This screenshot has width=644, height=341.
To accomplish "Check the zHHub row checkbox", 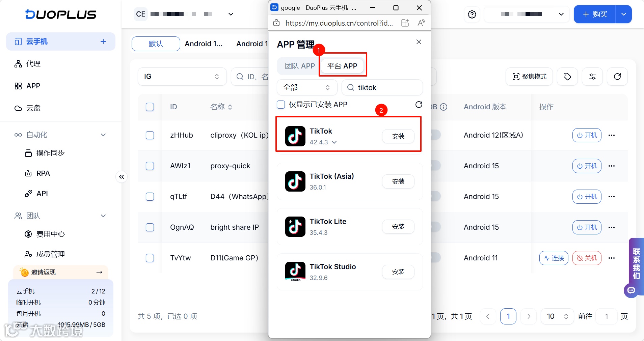I will point(150,135).
